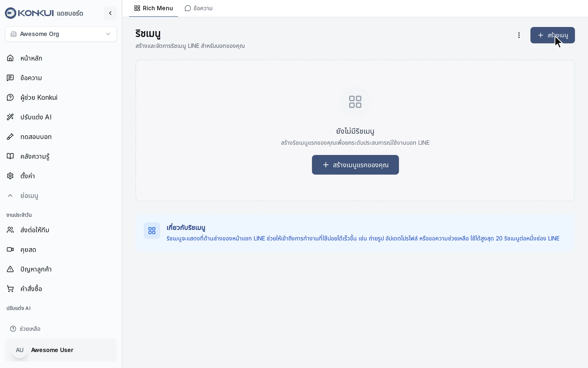The width and height of the screenshot is (588, 368).
Task: Select the ปรับแต่ง AI magic wand icon
Action: coord(10,117)
